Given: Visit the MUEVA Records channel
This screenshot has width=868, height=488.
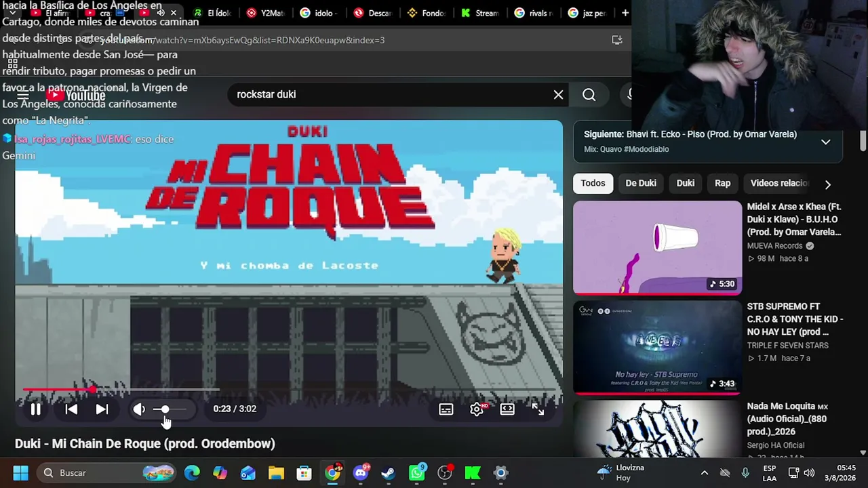Looking at the screenshot, I should tap(774, 246).
